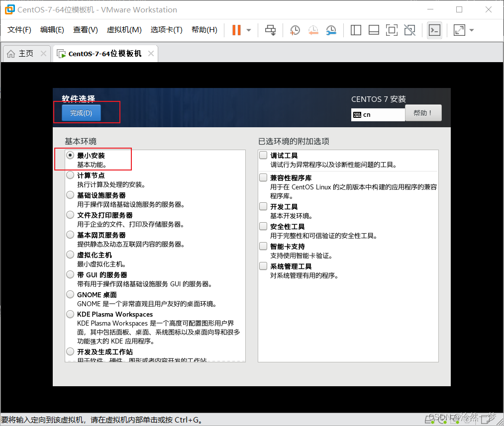Close the CentOS-7-64位模板机 tab
Screen dimensions: 504x426
pyautogui.click(x=151, y=53)
